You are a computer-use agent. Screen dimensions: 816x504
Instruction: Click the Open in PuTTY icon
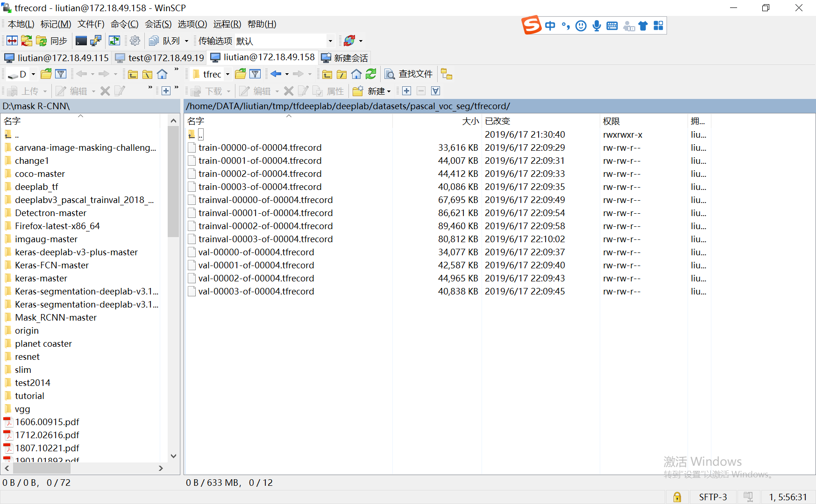click(x=96, y=41)
